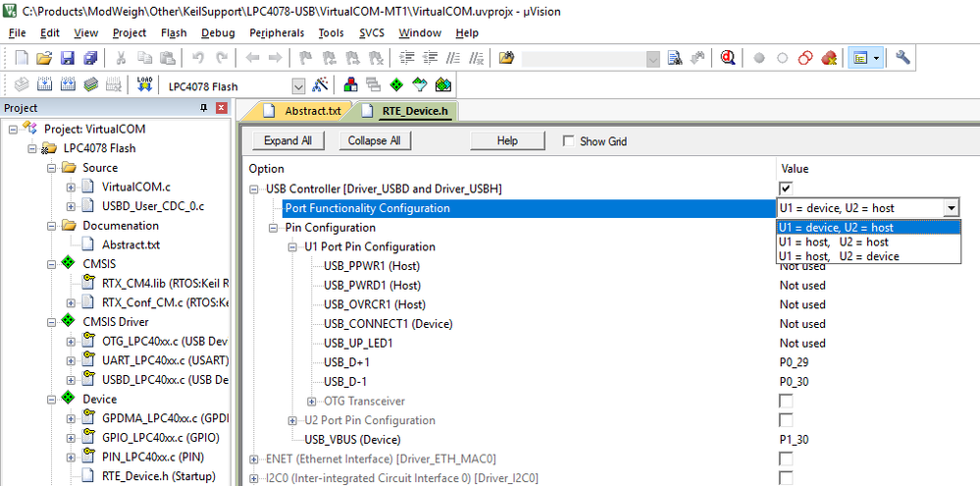Choose 'U1 = host, U2 = device' option

tap(869, 256)
